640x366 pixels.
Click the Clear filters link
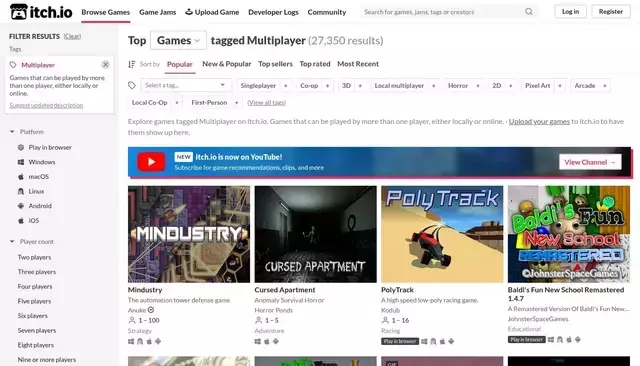pos(72,36)
